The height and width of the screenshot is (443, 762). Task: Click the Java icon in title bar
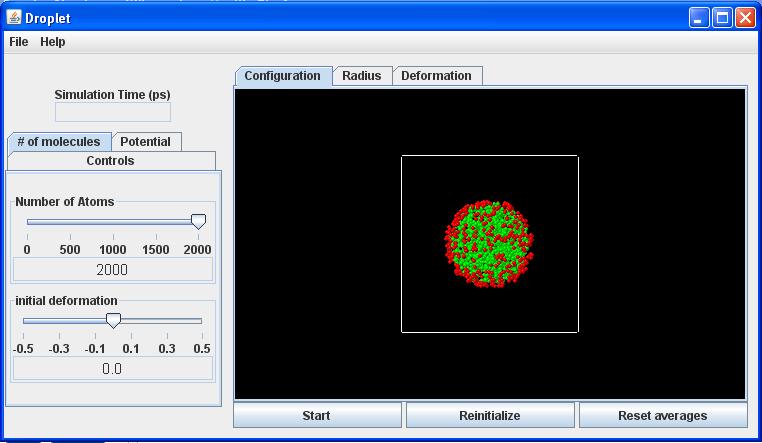(14, 17)
